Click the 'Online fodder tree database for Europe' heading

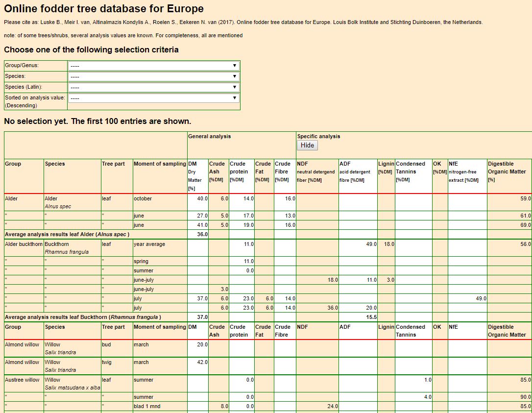104,8
